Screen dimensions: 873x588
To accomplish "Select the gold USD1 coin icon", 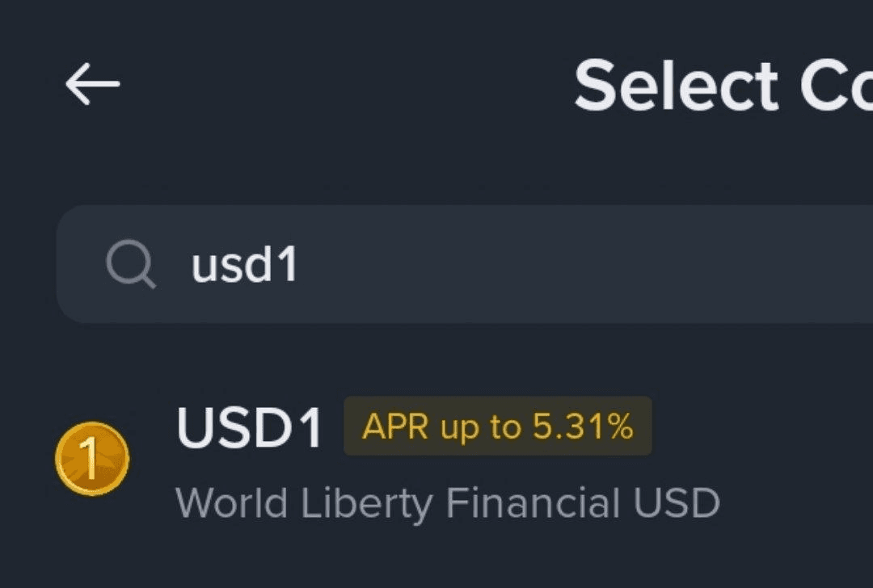I will tap(91, 459).
